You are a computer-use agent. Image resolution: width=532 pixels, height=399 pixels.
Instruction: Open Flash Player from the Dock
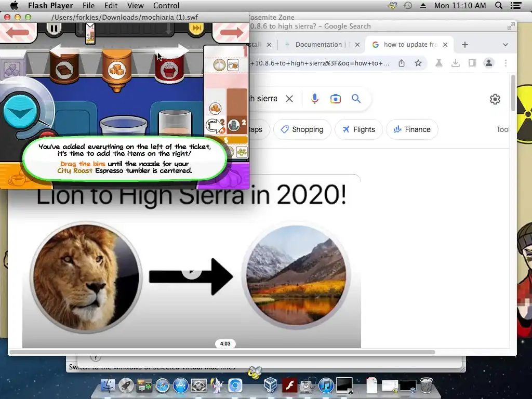point(289,386)
